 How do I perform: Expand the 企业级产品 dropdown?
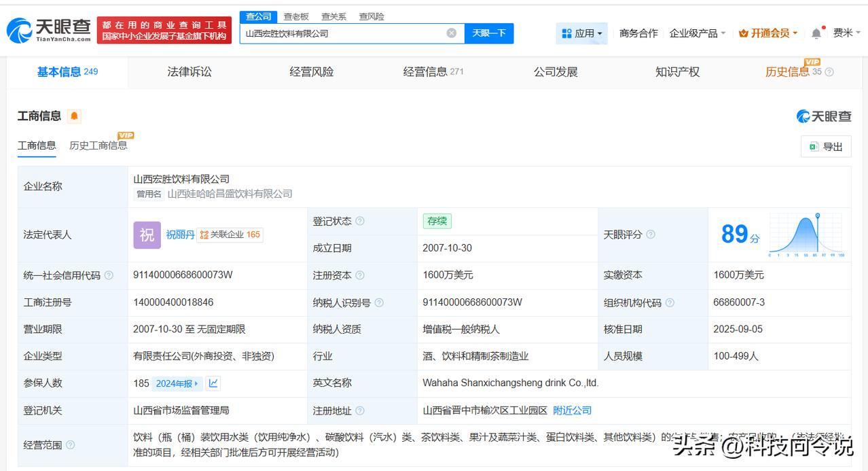pos(698,33)
